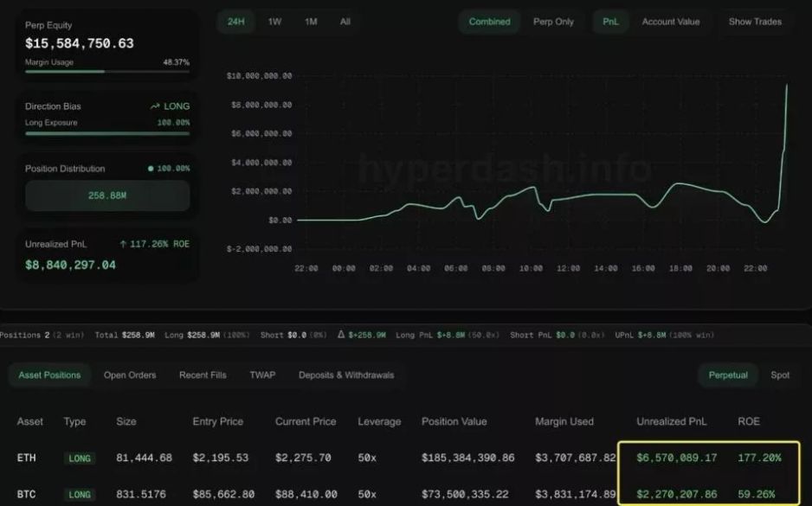
Task: Go to the Recent Fills tab
Action: (x=203, y=375)
